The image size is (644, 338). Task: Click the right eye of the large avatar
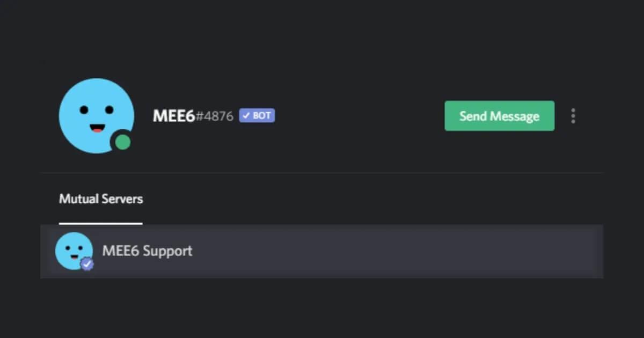tap(109, 110)
